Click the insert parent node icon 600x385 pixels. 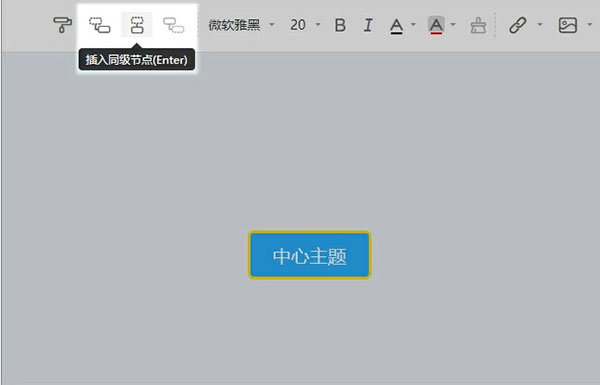tap(173, 25)
